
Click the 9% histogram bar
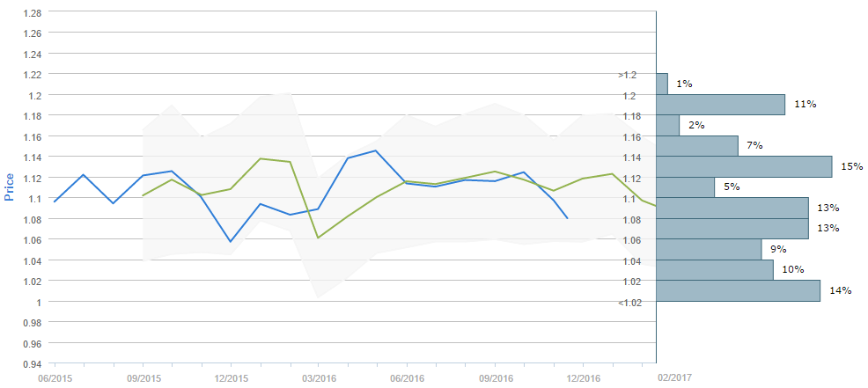[x=709, y=249]
